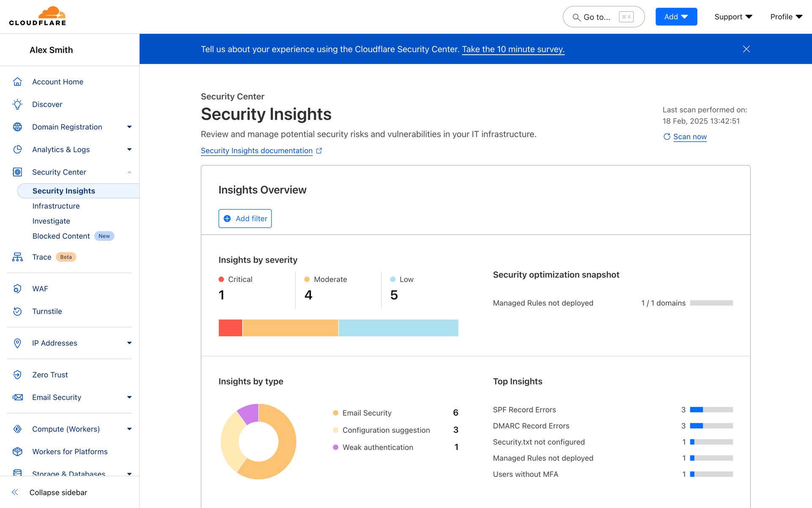Click Security.txt not configured insight
The width and height of the screenshot is (812, 508).
pyautogui.click(x=539, y=442)
